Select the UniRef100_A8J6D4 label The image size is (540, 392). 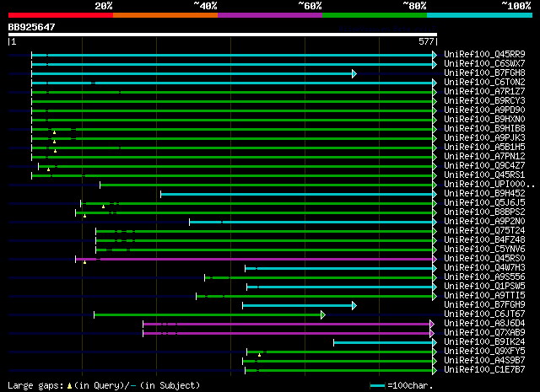click(x=484, y=324)
